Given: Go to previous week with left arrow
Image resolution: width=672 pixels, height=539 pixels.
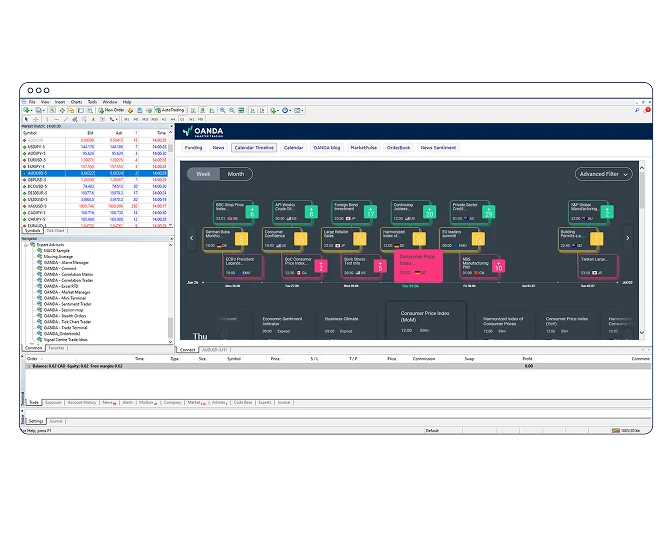Looking at the screenshot, I should 192,238.
